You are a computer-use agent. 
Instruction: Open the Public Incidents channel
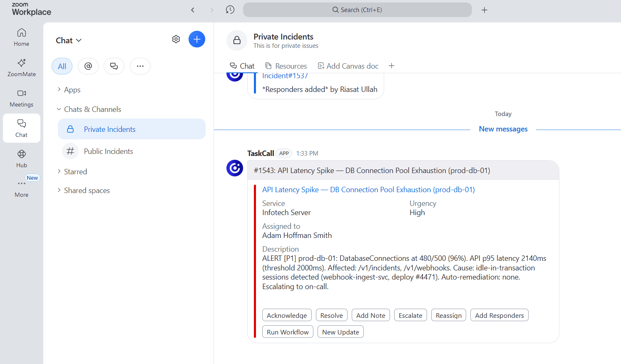(132, 151)
